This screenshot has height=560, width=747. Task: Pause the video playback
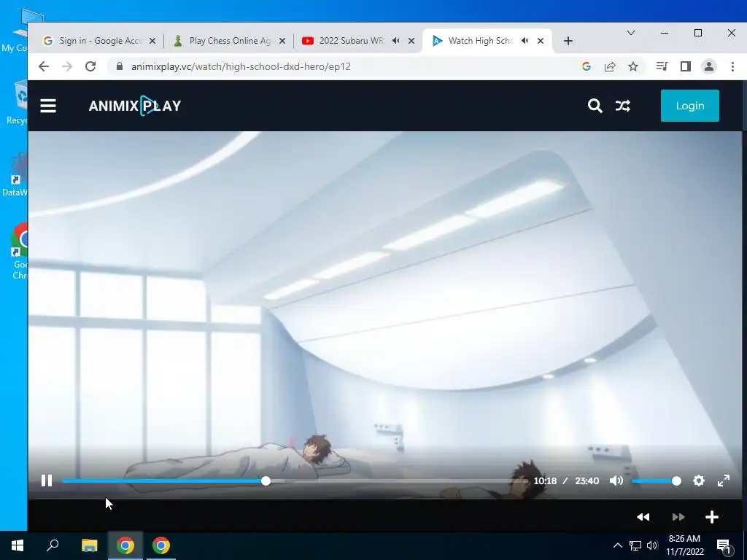(x=47, y=481)
